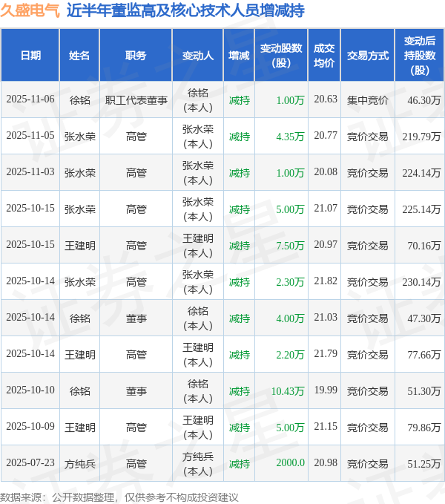Select the date cell 2025-10-09
This screenshot has height=504, width=445.
tap(30, 426)
